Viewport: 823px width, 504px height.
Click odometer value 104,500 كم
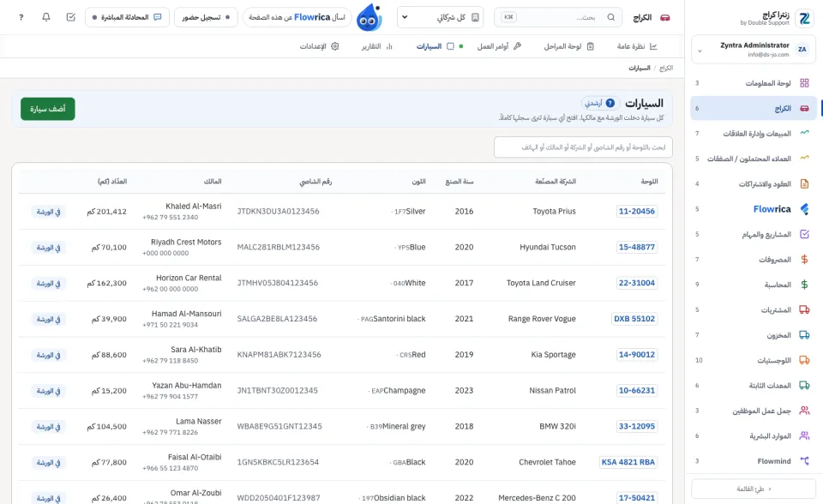(x=107, y=426)
